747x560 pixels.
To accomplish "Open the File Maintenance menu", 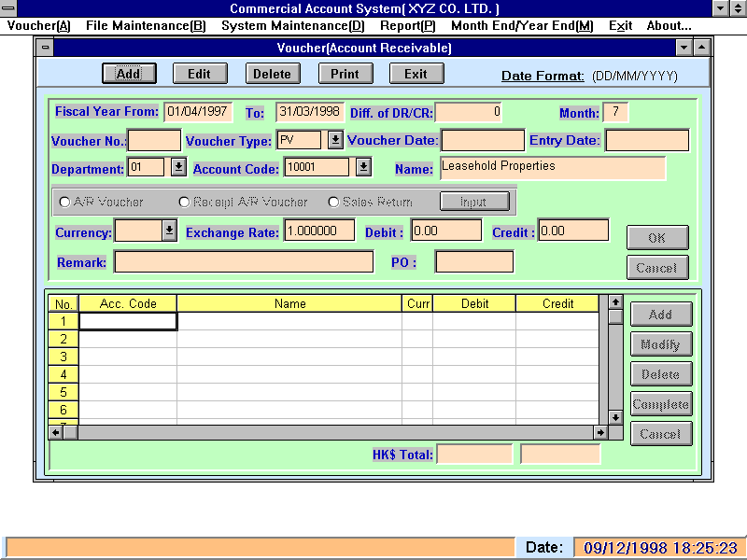I will (x=146, y=25).
